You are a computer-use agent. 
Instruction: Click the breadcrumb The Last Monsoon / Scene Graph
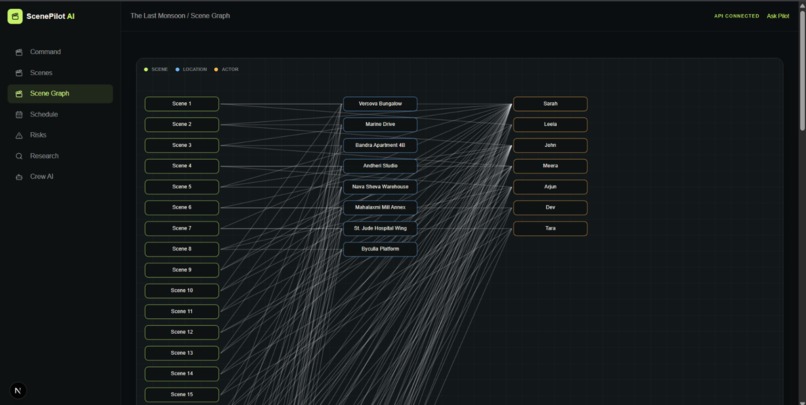pyautogui.click(x=180, y=16)
